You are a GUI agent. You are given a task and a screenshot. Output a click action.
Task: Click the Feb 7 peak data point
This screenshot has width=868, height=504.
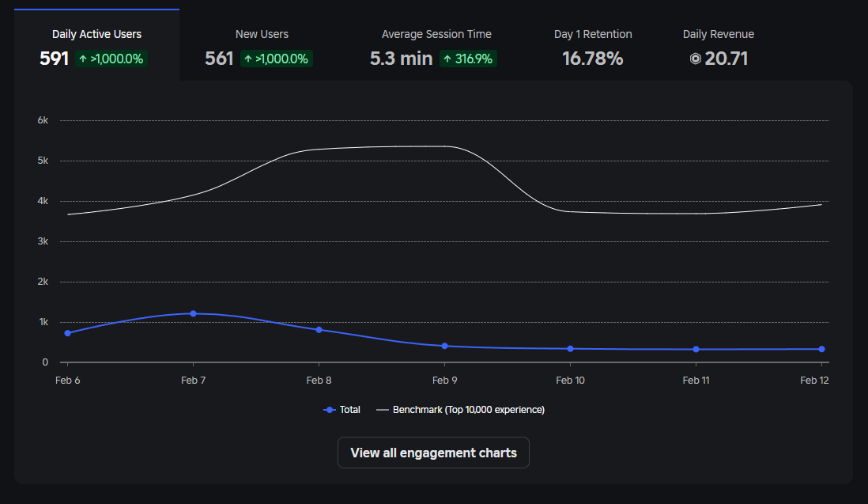(x=193, y=313)
